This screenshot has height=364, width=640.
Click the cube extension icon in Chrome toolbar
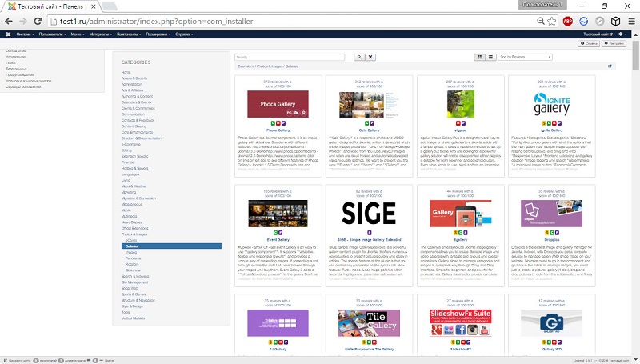click(x=615, y=22)
